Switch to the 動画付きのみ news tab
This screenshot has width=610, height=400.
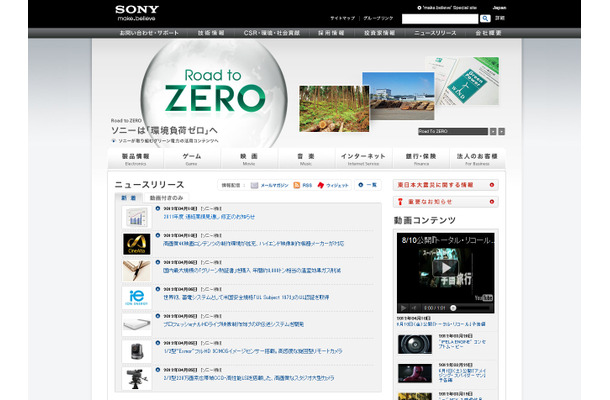[x=167, y=198]
